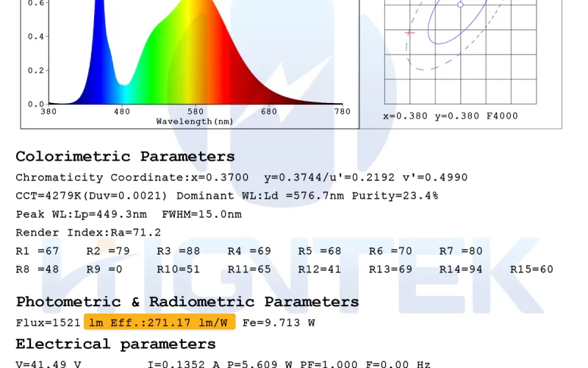Select the 580 wavelength axis tick
Screen dimensions: 588x368
coord(196,112)
